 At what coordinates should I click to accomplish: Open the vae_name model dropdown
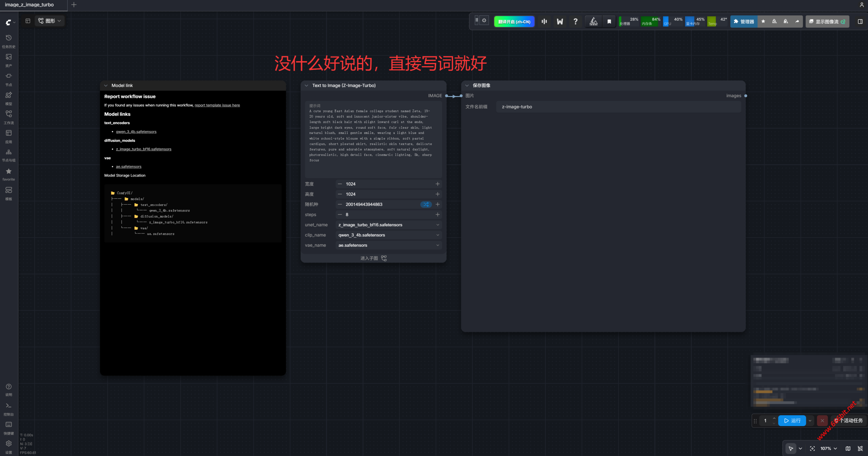(389, 245)
